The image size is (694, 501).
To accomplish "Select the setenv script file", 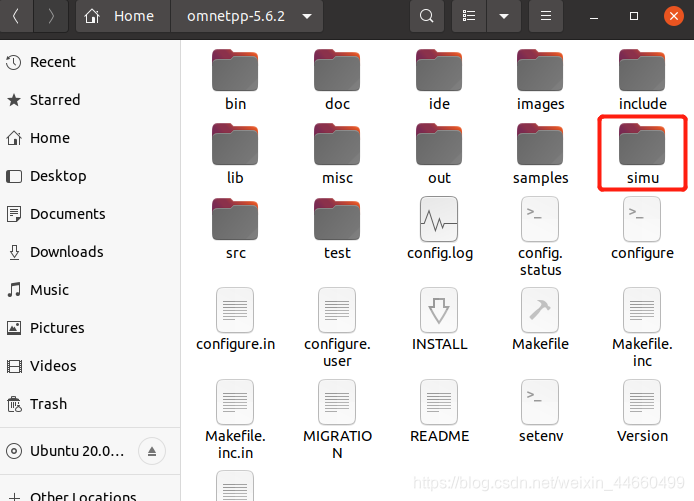I will [x=540, y=412].
